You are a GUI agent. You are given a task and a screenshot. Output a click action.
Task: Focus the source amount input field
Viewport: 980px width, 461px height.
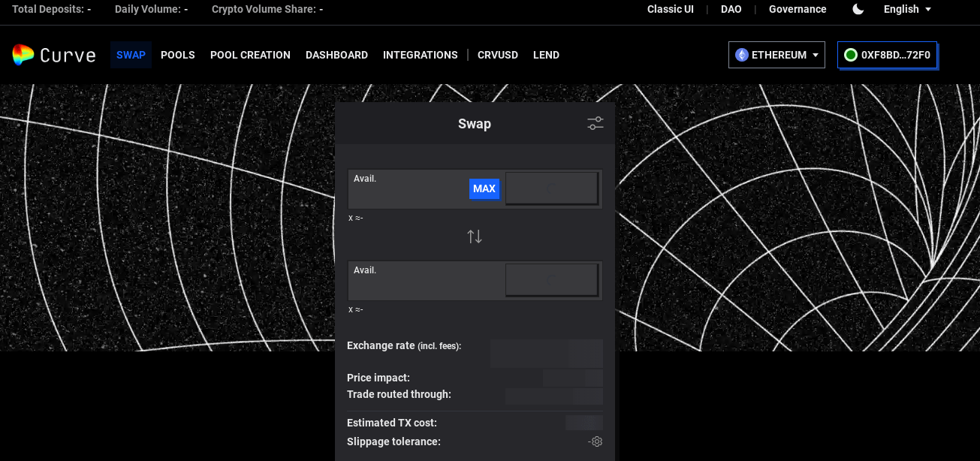point(409,188)
